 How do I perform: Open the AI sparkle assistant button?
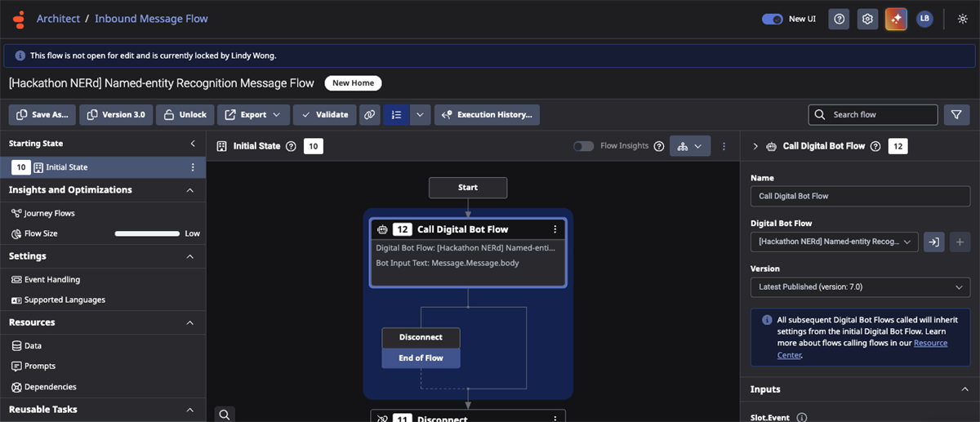[x=896, y=19]
